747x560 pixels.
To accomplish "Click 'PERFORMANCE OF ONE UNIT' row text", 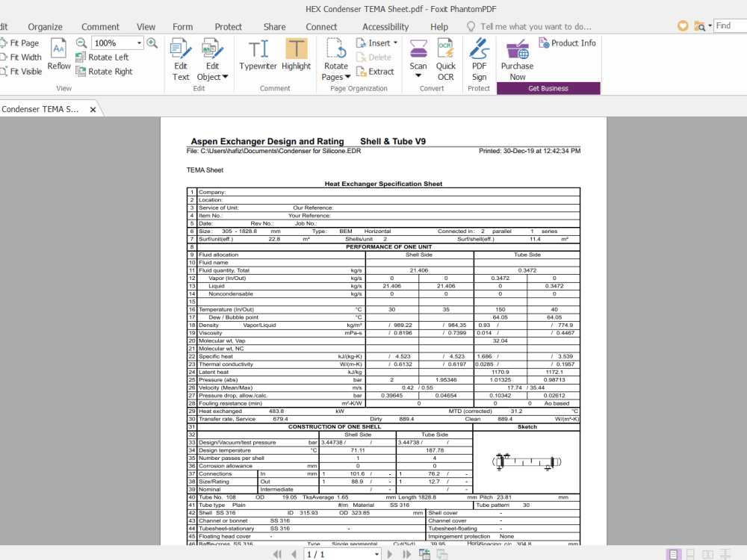I will tap(388, 246).
